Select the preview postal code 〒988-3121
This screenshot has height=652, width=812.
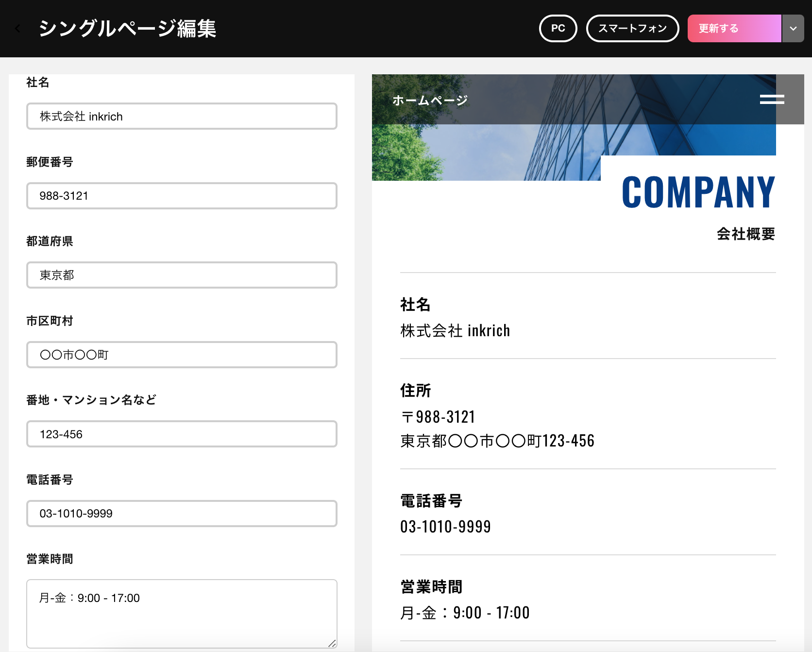(x=438, y=417)
